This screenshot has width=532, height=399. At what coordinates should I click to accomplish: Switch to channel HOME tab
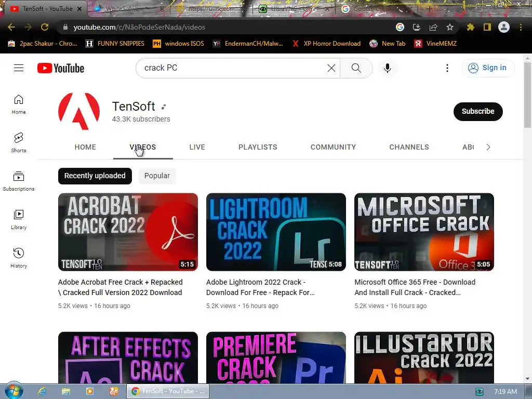(x=85, y=147)
